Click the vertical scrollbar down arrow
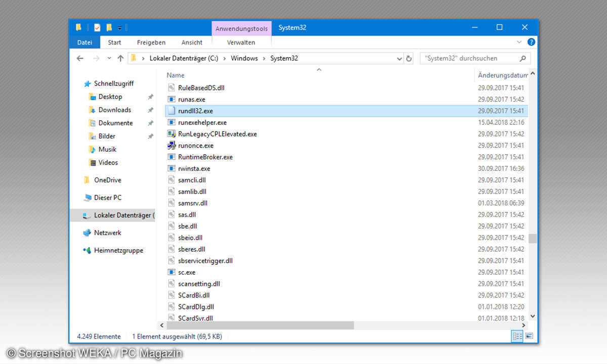607x364 pixels. tap(532, 316)
